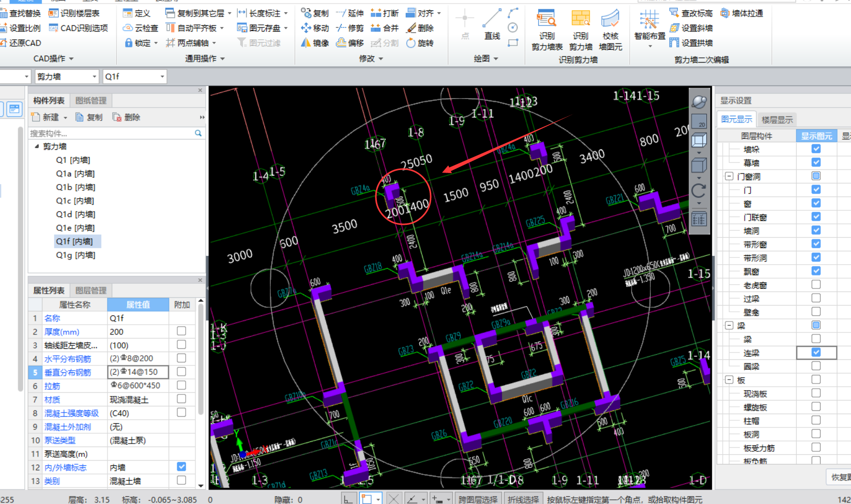Click 折线选择 status bar button

523,499
